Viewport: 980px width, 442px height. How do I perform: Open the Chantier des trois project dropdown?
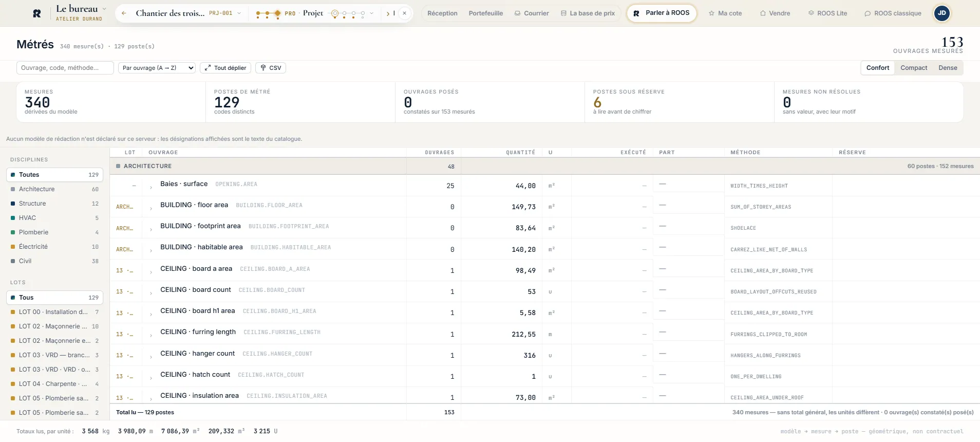[x=189, y=13]
